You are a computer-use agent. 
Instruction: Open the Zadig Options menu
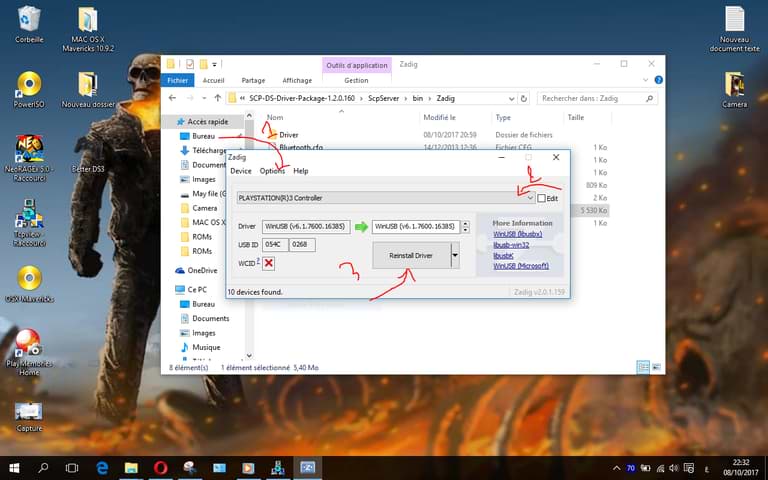pyautogui.click(x=272, y=171)
